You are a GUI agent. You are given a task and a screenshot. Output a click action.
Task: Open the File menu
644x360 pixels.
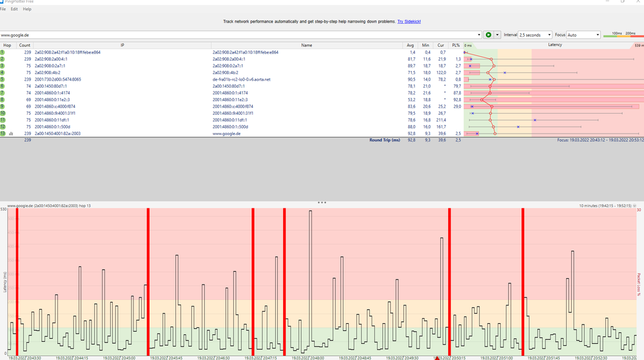pos(3,9)
